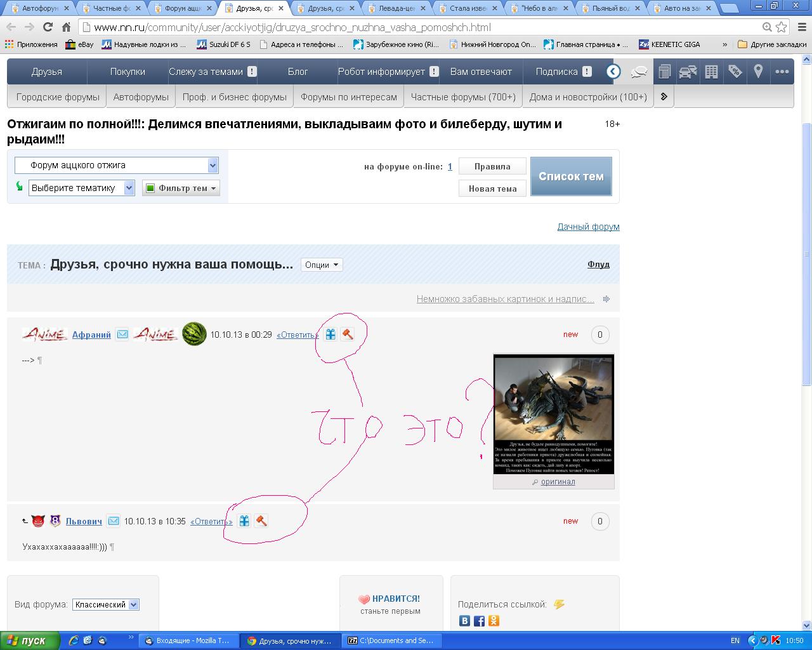
Task: Open the cars section icon in top bar
Action: pyautogui.click(x=688, y=72)
